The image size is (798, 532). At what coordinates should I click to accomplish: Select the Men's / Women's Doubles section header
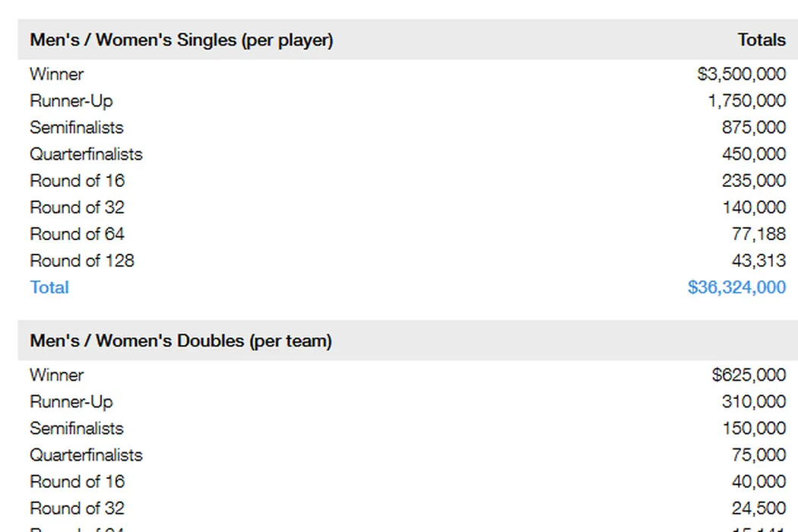(x=181, y=341)
